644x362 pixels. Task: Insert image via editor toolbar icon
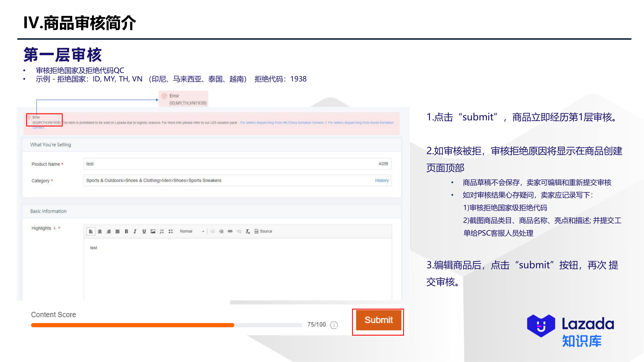(x=153, y=231)
